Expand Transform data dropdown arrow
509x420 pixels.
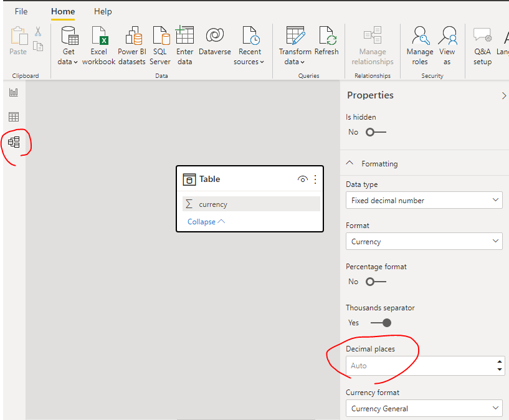click(x=302, y=62)
